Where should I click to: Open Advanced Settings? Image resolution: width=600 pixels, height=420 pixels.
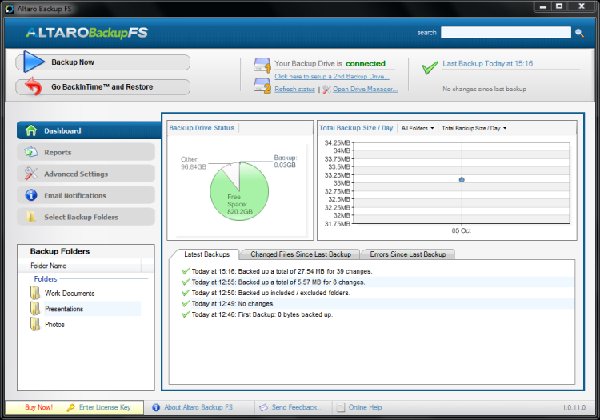click(86, 174)
